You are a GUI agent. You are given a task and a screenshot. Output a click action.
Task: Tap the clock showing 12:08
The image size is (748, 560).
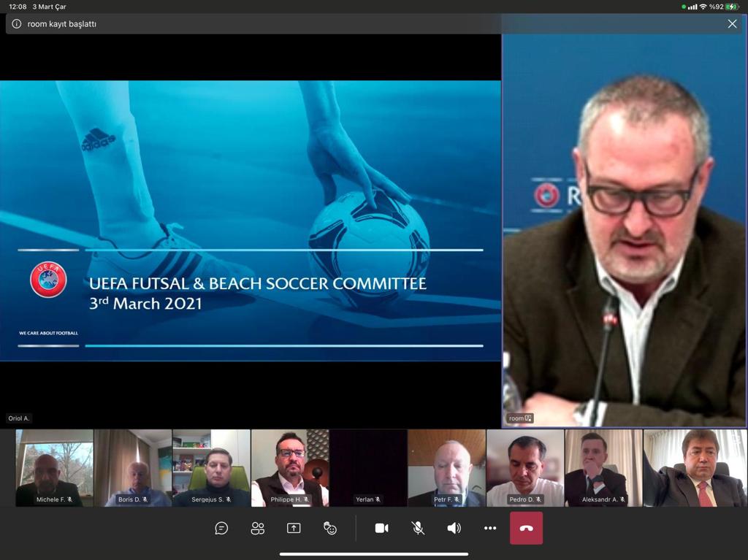tap(18, 7)
